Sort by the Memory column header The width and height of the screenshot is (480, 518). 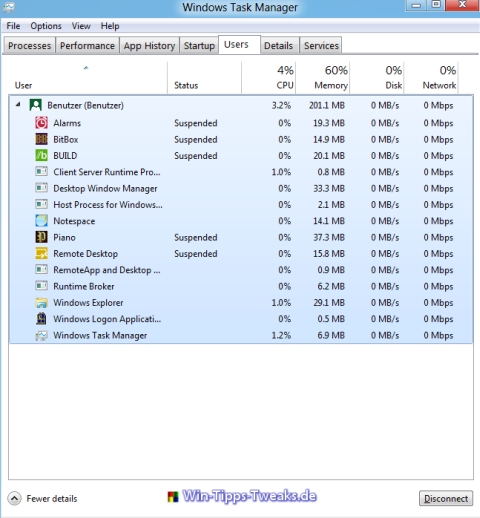click(x=323, y=78)
